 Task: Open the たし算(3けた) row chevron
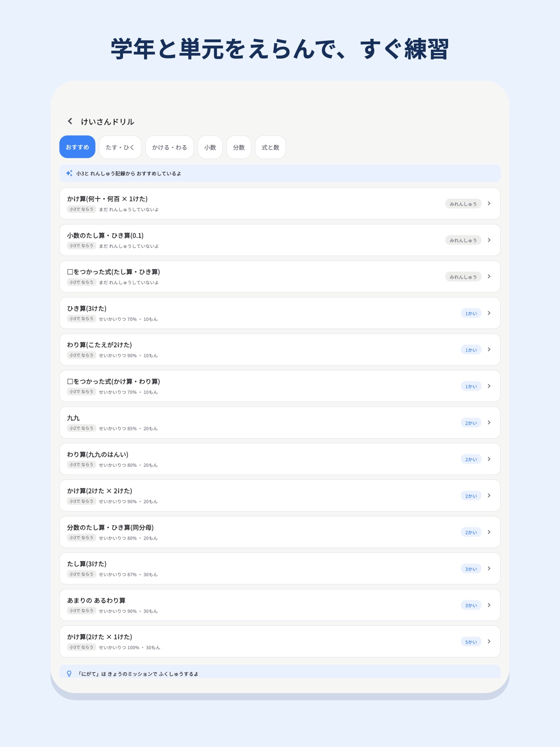[489, 569]
